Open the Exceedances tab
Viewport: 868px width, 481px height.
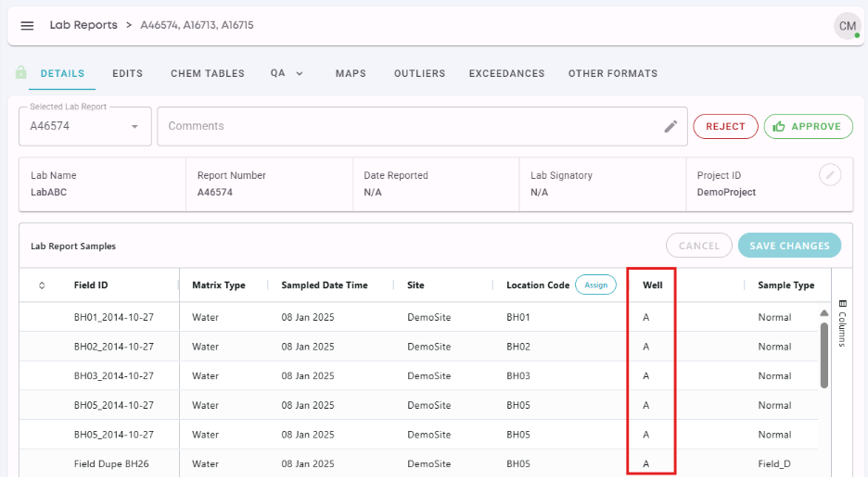click(x=506, y=73)
